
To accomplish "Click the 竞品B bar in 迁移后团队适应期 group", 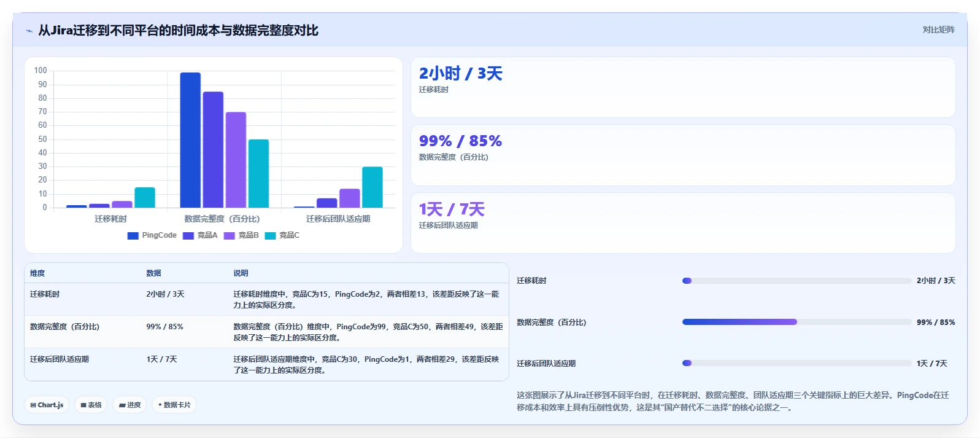I will click(350, 198).
